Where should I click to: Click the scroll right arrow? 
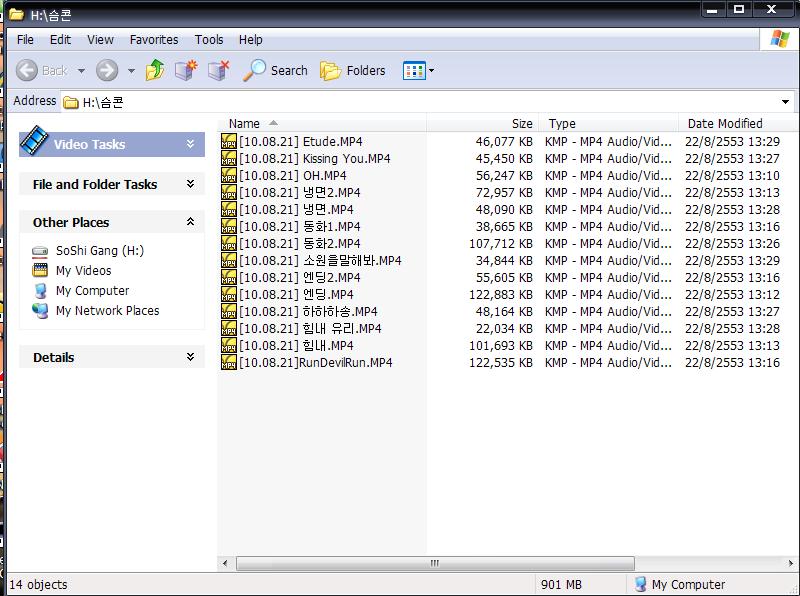pyautogui.click(x=791, y=563)
